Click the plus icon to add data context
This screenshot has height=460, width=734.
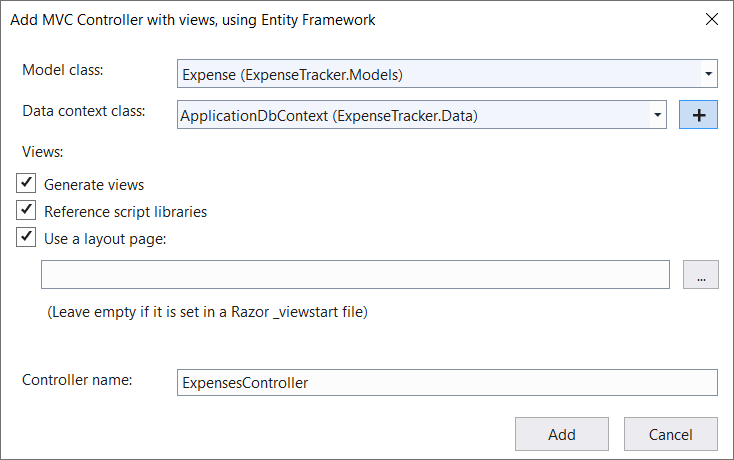point(698,115)
